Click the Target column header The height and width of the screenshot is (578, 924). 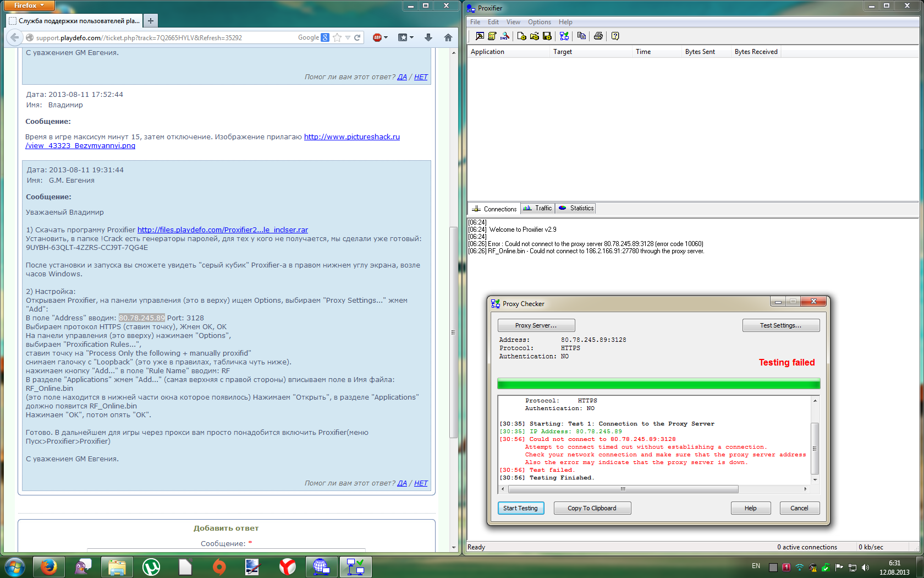[591, 52]
